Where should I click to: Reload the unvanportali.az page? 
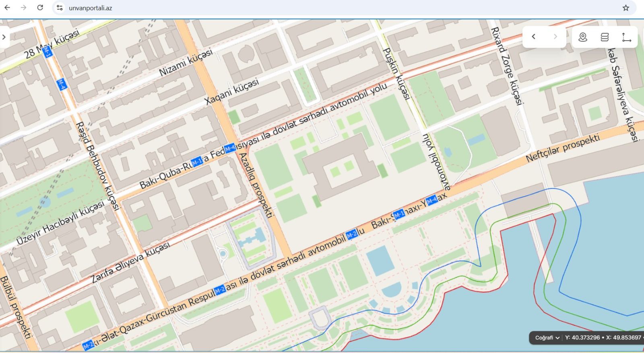tap(40, 8)
